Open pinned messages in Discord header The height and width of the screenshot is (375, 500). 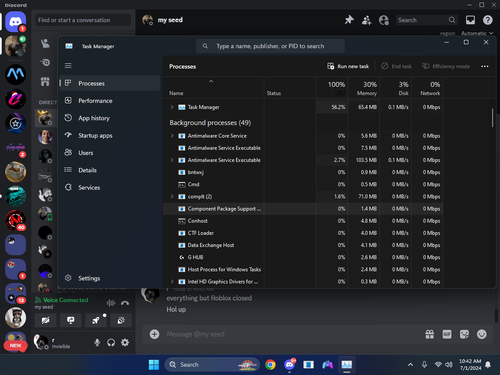point(349,20)
